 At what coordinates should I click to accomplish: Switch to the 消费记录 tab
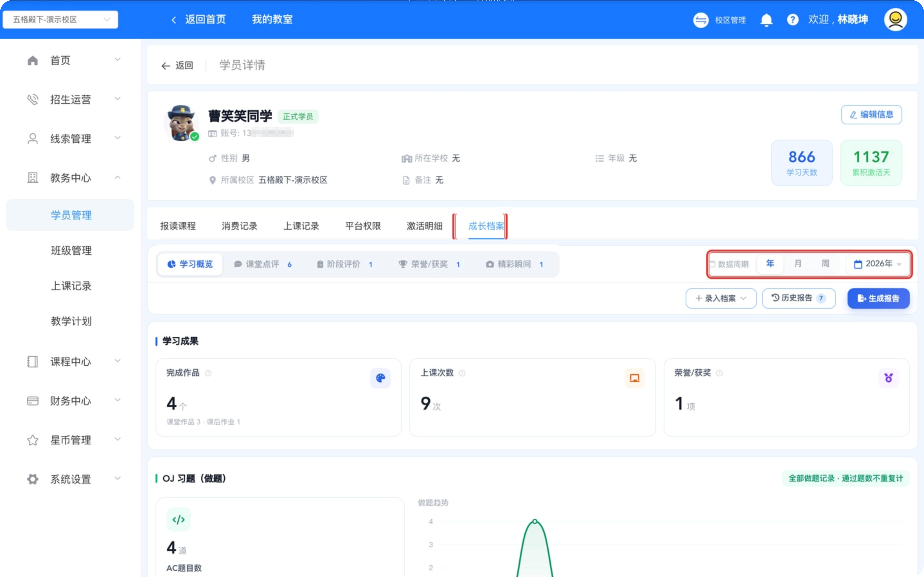tap(240, 226)
